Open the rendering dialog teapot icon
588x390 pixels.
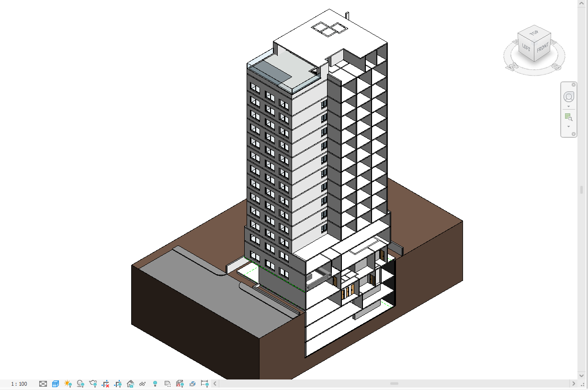click(x=93, y=384)
